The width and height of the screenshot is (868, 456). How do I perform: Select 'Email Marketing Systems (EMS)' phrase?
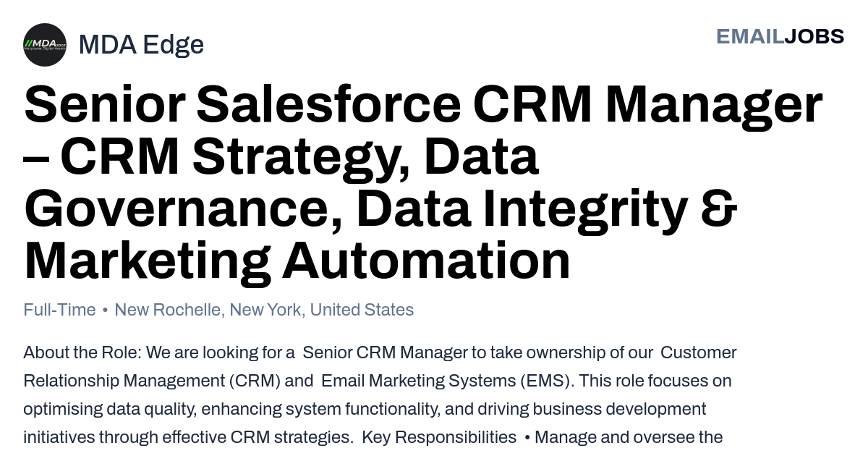tap(446, 381)
